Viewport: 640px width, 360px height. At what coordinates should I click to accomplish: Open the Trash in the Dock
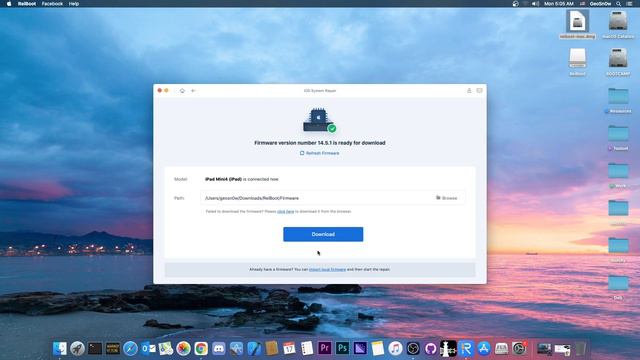point(580,348)
